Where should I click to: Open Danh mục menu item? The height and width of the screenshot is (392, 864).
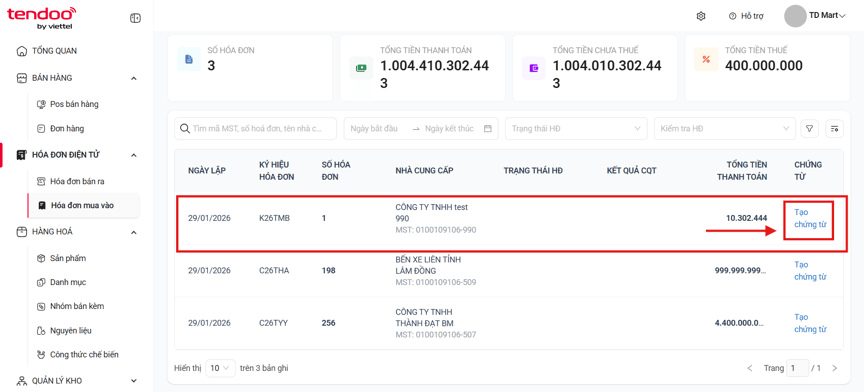tap(68, 282)
